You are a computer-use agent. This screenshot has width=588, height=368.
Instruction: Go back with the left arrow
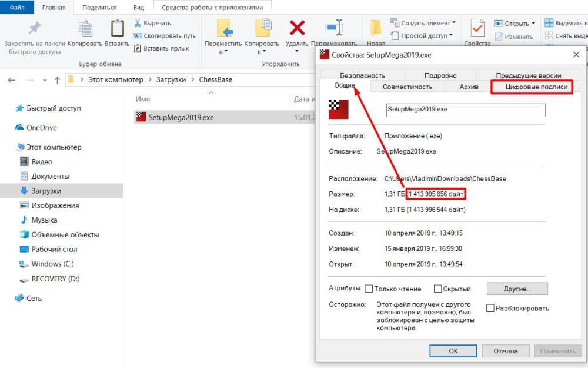point(12,80)
